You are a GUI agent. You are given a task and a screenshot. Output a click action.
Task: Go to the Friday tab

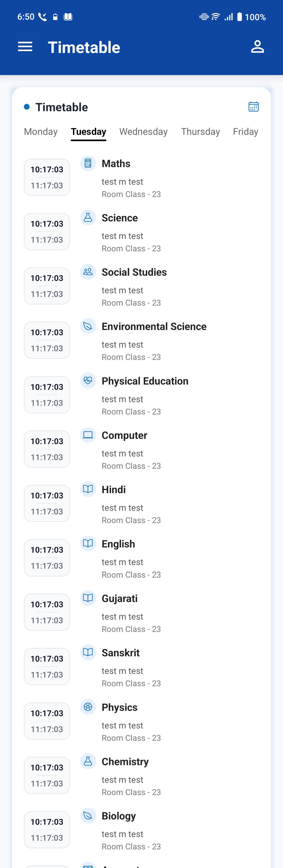coord(245,131)
